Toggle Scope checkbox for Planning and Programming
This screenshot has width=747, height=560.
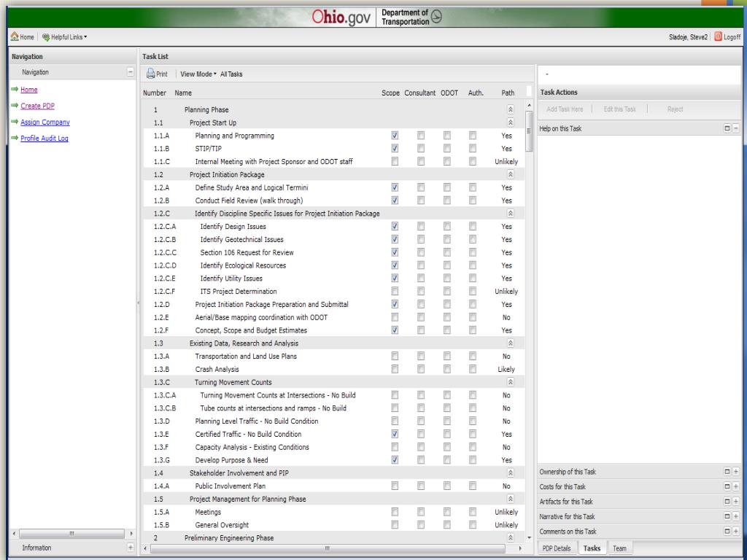(x=395, y=135)
